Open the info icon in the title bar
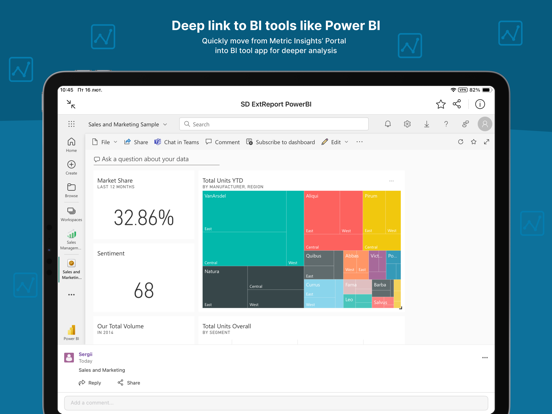 click(x=480, y=104)
